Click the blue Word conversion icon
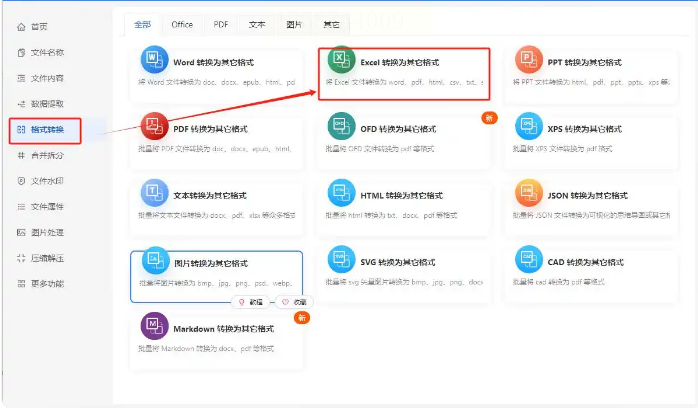The width and height of the screenshot is (698, 408). (154, 59)
